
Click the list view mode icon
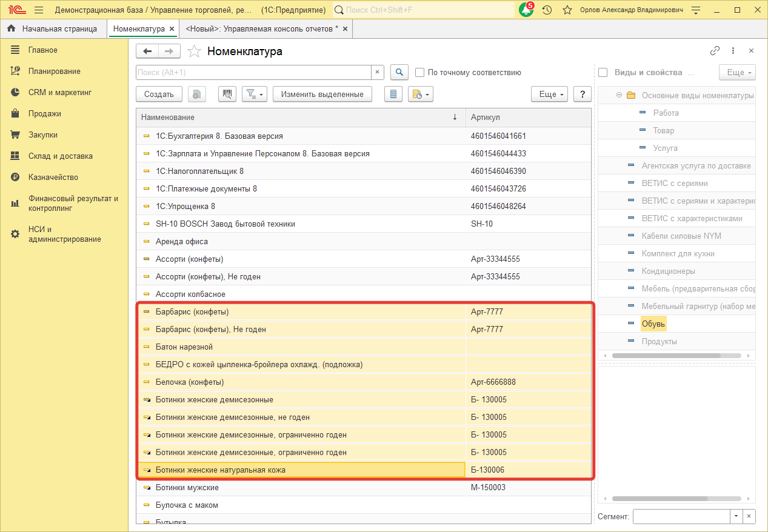click(x=393, y=94)
